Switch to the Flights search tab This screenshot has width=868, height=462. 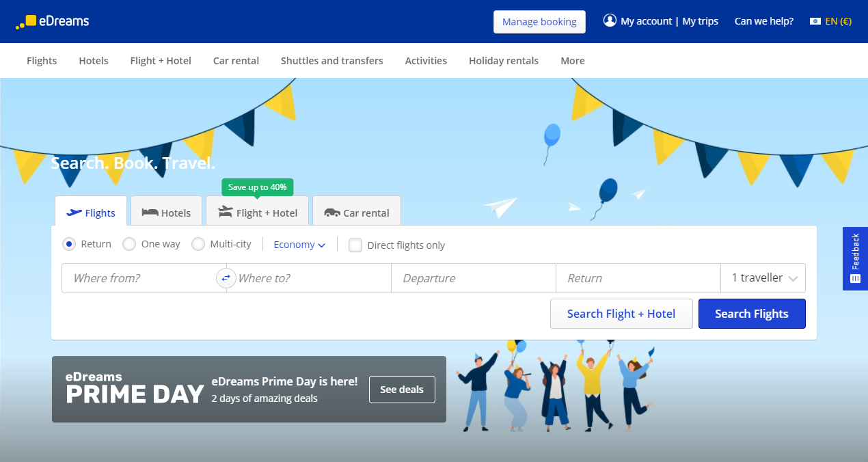[91, 211]
